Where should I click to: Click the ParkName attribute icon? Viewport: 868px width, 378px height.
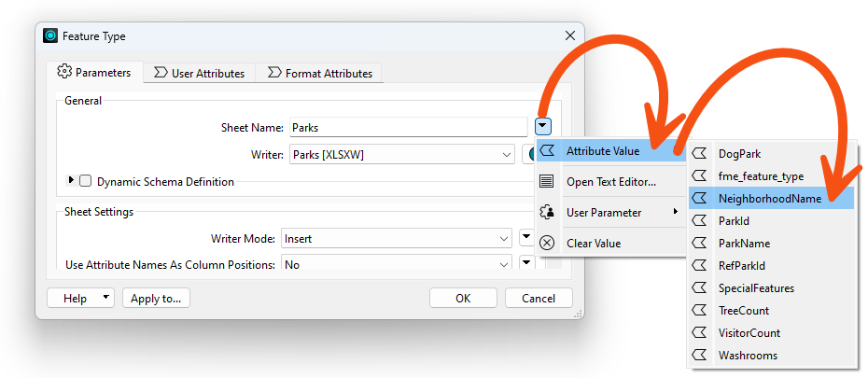tap(700, 243)
